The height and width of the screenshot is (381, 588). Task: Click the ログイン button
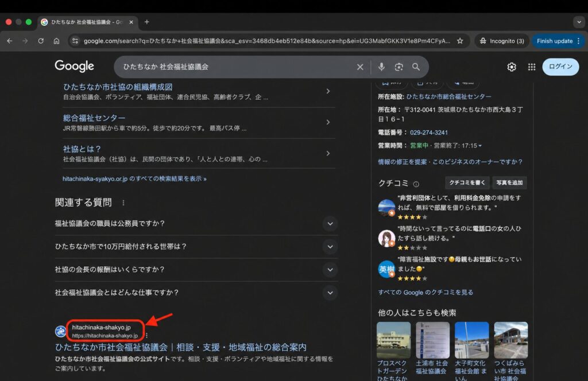coord(560,67)
